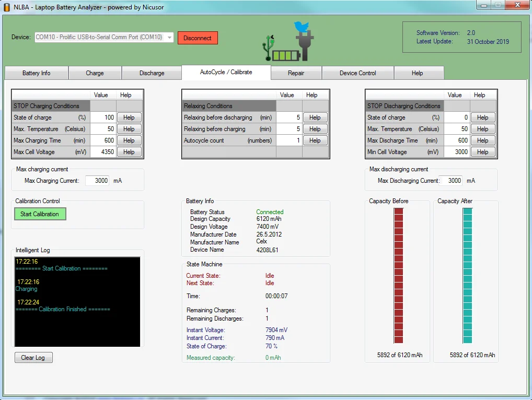Image resolution: width=532 pixels, height=400 pixels.
Task: Click the Calibration Finished log entry
Action: point(63,309)
